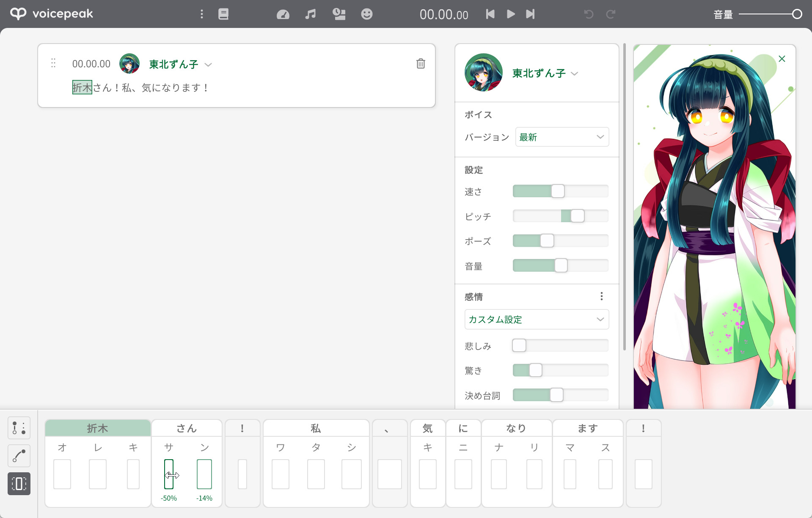Open the three-dot main menu in toolbar
Viewport: 812px width, 518px height.
[201, 14]
